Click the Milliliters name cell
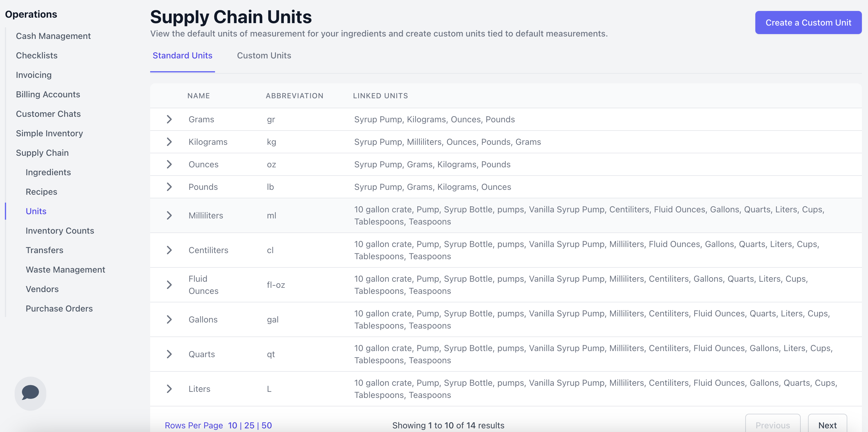 coord(206,216)
